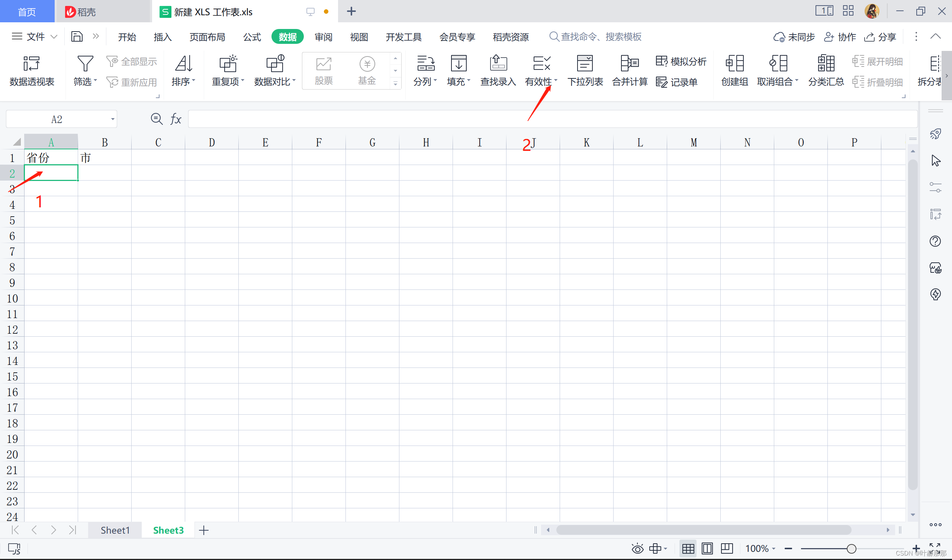Click the fx insert function icon
The width and height of the screenshot is (952, 560).
click(176, 119)
